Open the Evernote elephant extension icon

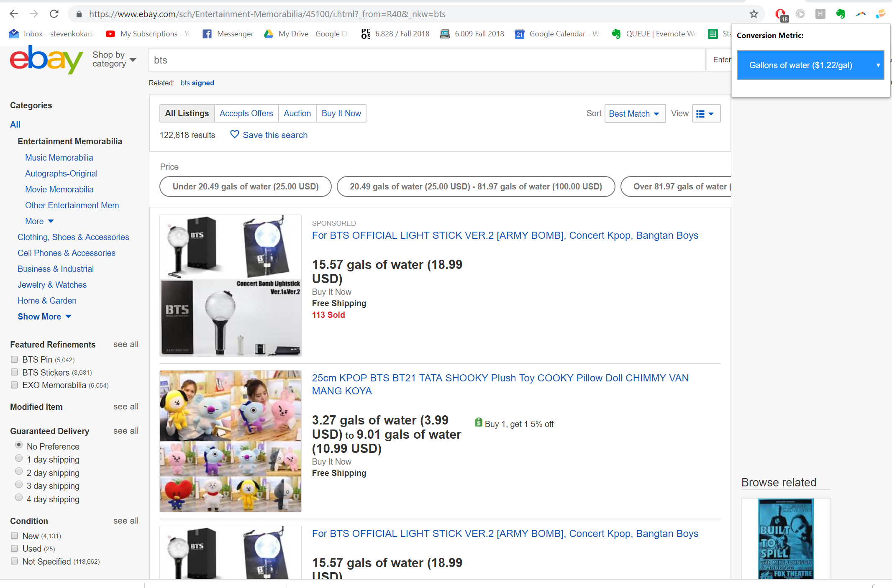[840, 14]
